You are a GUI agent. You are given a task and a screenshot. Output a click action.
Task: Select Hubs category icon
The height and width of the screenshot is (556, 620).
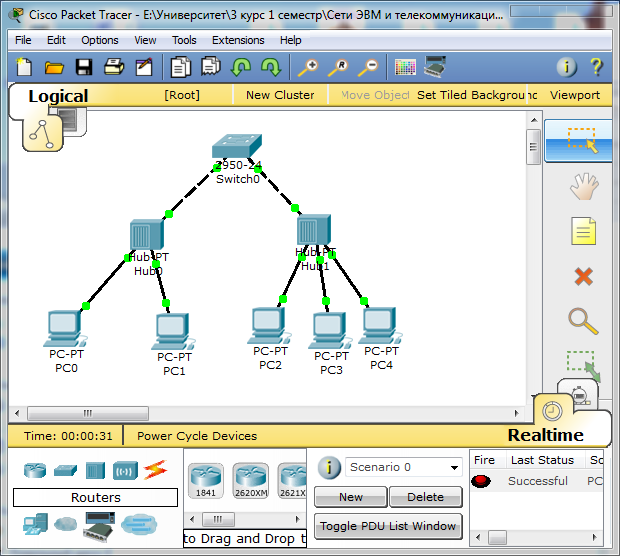[x=95, y=470]
